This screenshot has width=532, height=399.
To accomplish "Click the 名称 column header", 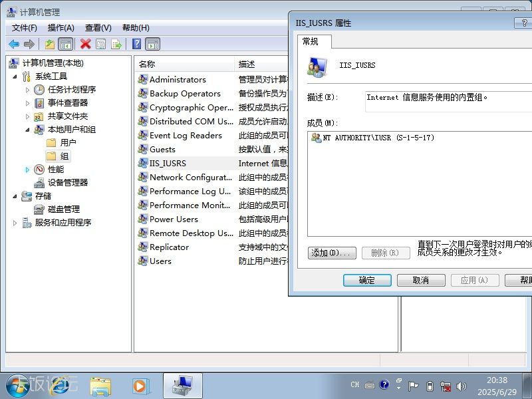I will click(185, 64).
